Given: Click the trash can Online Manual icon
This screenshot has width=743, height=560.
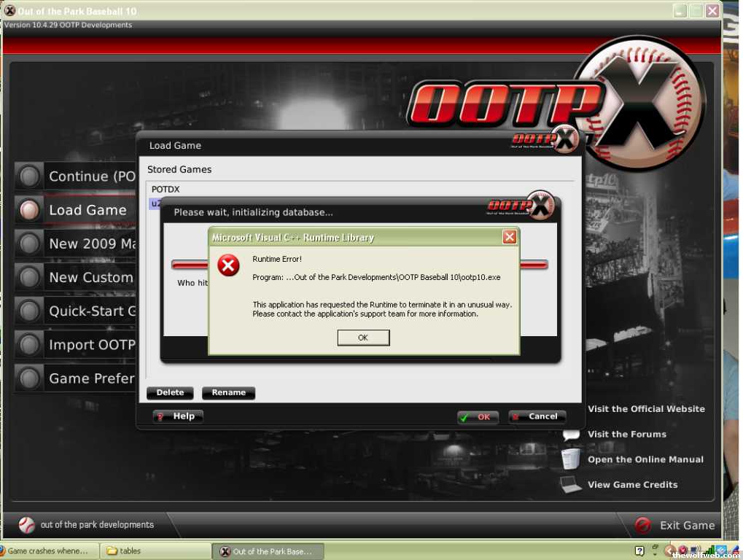Looking at the screenshot, I should (x=571, y=459).
